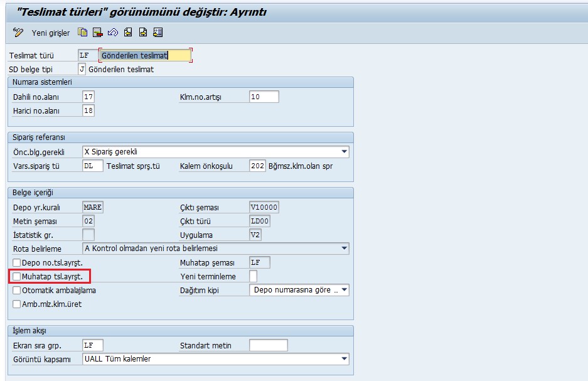Tick the 'Muhatap tsl.ayrşt.' checkbox

tap(17, 276)
